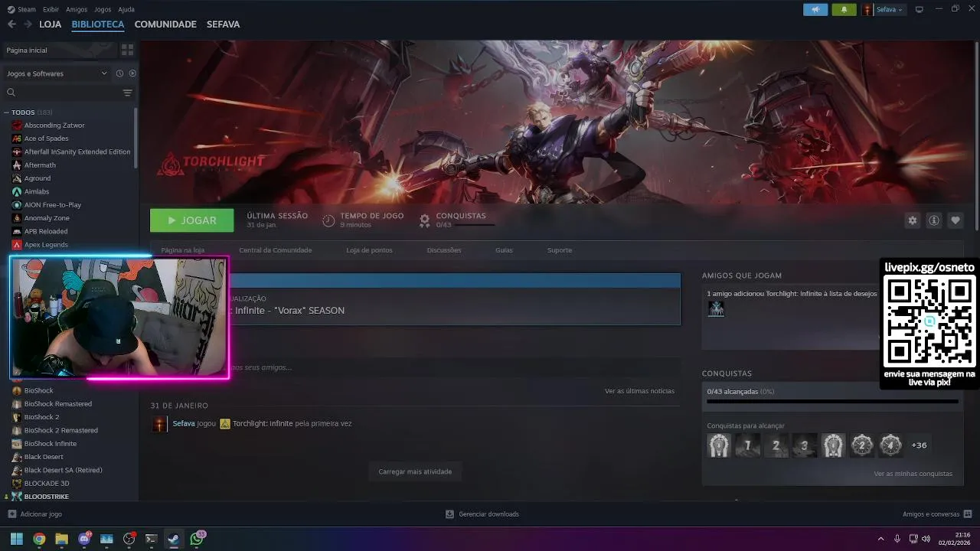980x551 pixels.
Task: Click the library search magnifier icon
Action: click(11, 93)
